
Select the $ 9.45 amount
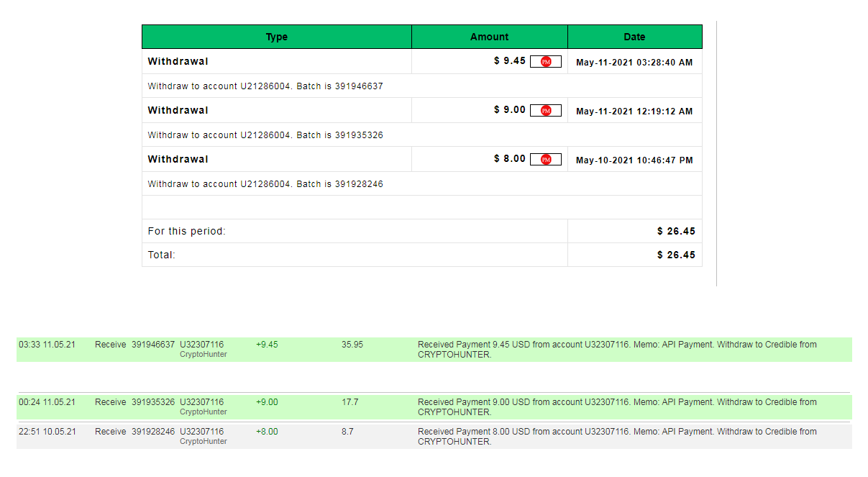[x=510, y=61]
